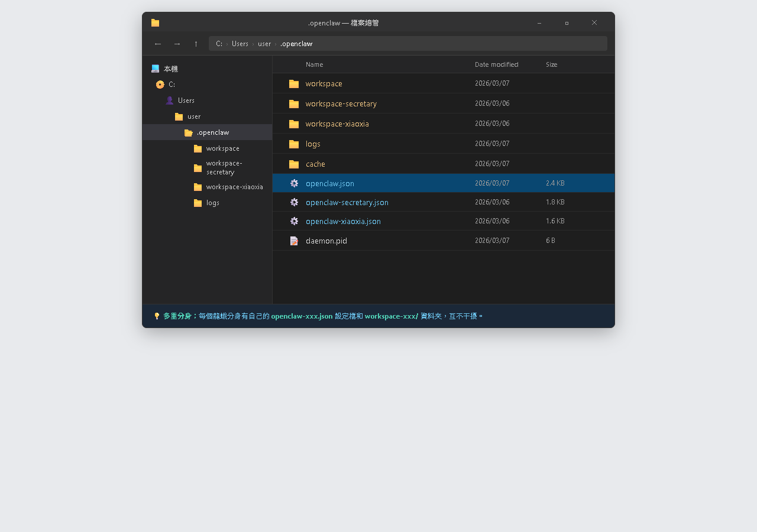The image size is (757, 532).
Task: Click the back arrow navigation button
Action: 158,44
